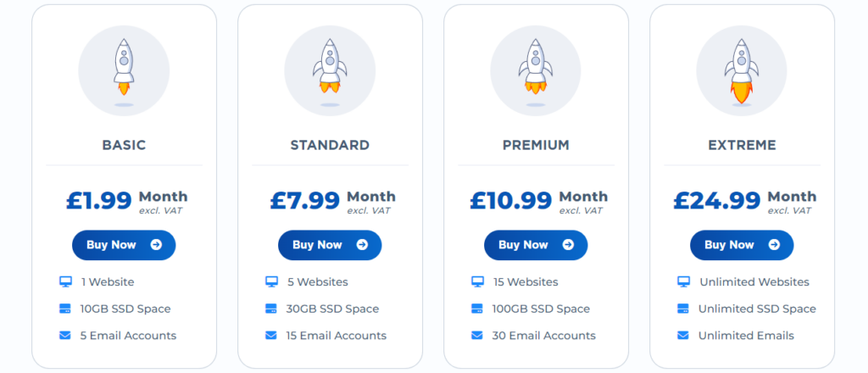Image resolution: width=868 pixels, height=373 pixels.
Task: Select the EXTREME plan heading
Action: click(742, 145)
